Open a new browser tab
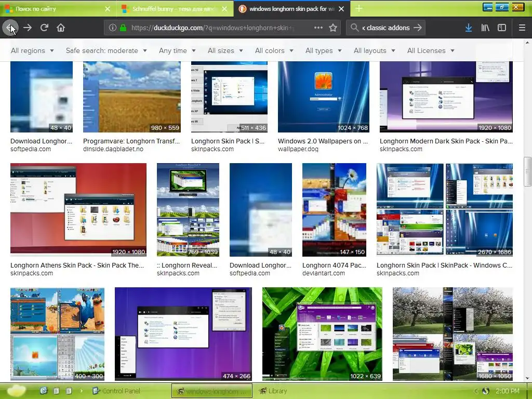 (x=358, y=9)
